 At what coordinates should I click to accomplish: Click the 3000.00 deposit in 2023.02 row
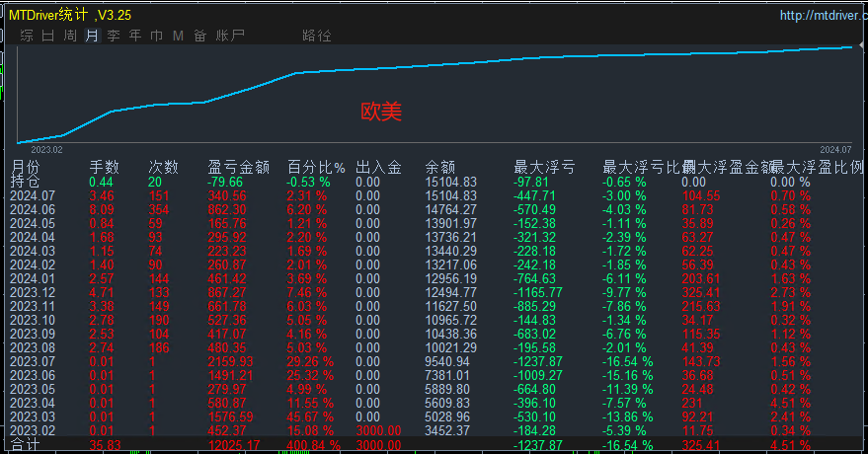pos(378,430)
